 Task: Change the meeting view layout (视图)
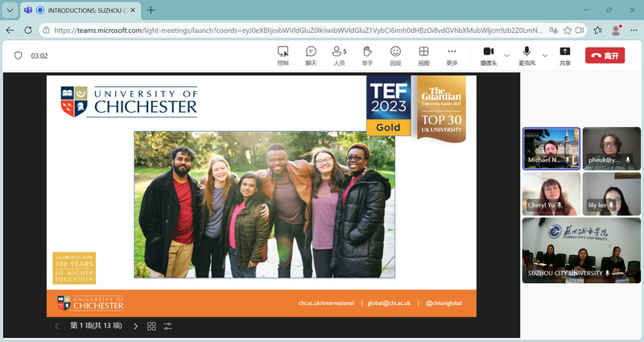[423, 56]
